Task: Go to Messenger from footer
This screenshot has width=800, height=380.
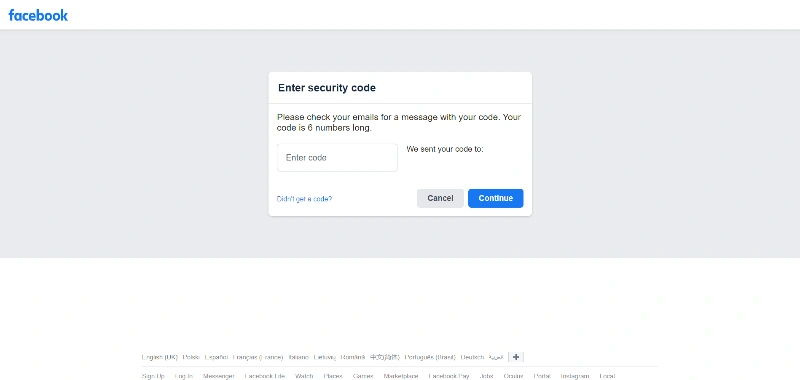Action: [218, 376]
